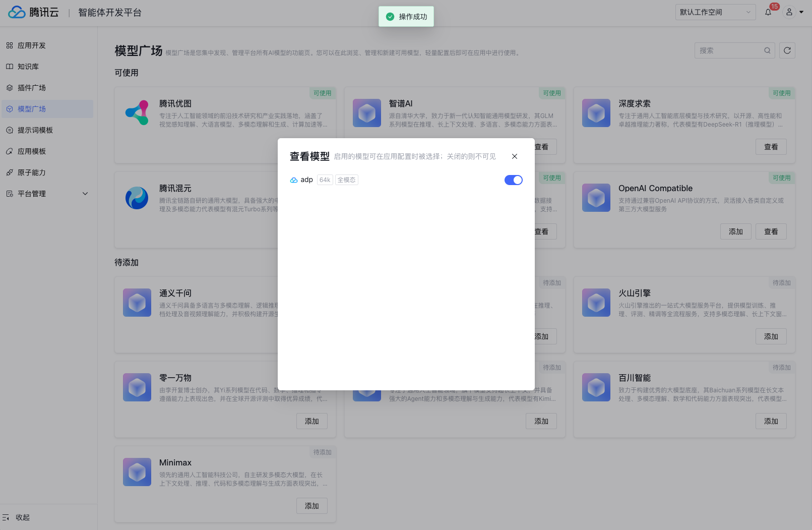Open the notifications bell icon
The width and height of the screenshot is (812, 530).
pos(768,12)
